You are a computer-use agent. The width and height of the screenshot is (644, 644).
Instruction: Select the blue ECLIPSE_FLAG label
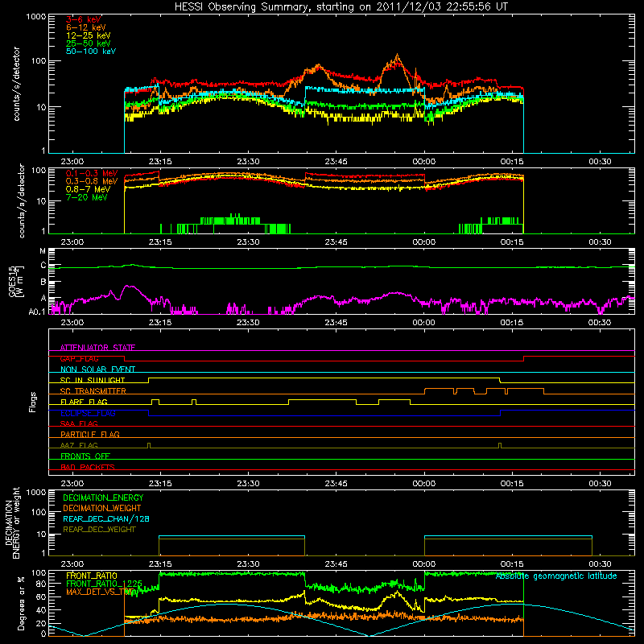(x=89, y=413)
